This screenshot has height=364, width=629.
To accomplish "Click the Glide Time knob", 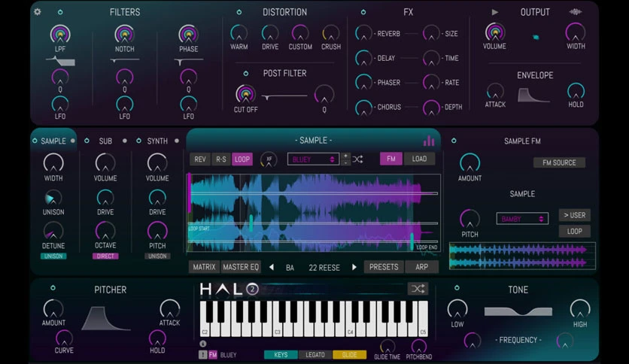I will point(387,346).
